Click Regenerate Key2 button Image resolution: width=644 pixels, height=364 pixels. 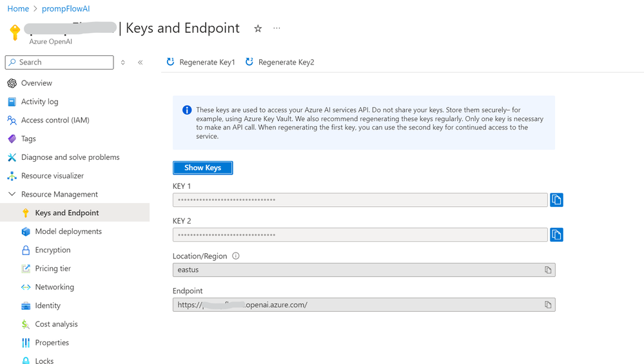click(280, 62)
